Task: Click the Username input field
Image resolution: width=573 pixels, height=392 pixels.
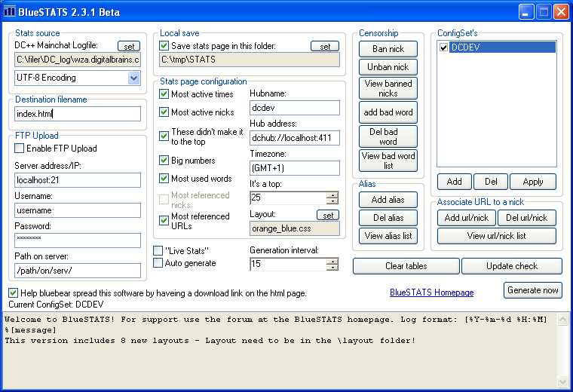Action: 78,210
